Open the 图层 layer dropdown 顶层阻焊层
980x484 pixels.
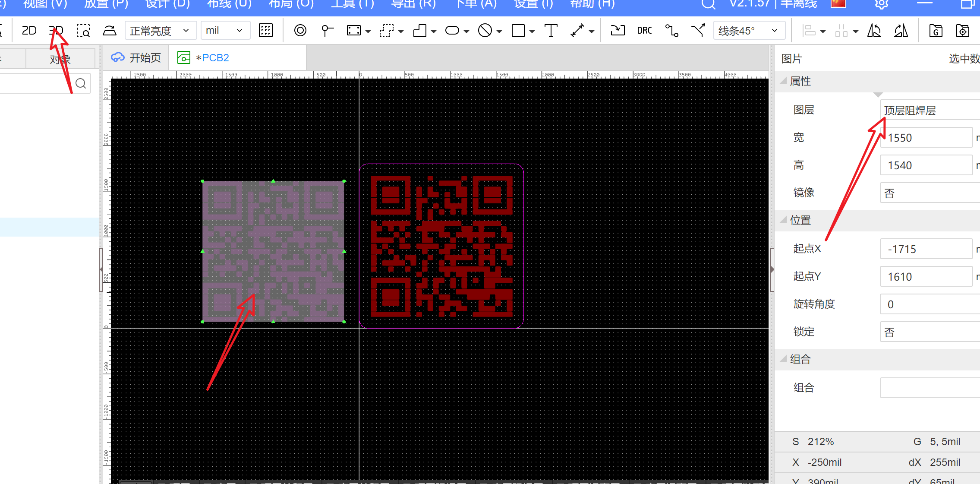pyautogui.click(x=930, y=110)
